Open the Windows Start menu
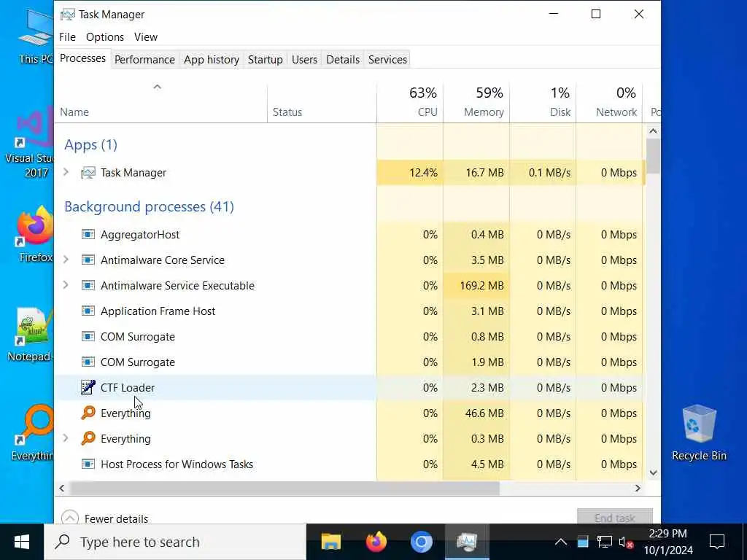 22,542
